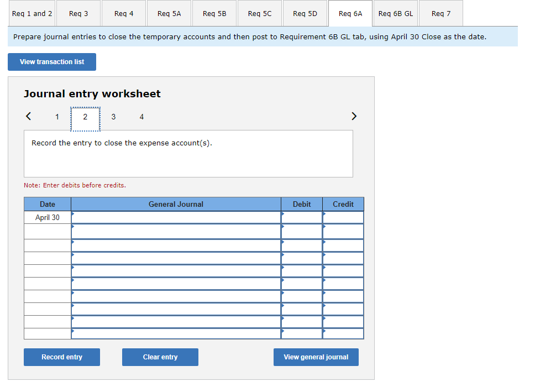Click the April 30 date cell
The width and height of the screenshot is (535, 392).
(48, 217)
